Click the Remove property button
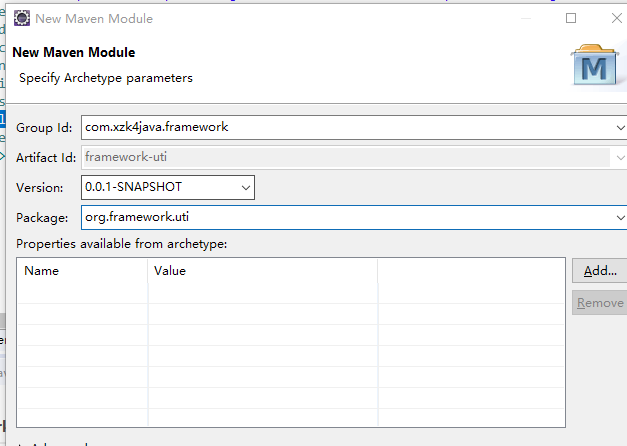627x446 pixels. click(600, 303)
